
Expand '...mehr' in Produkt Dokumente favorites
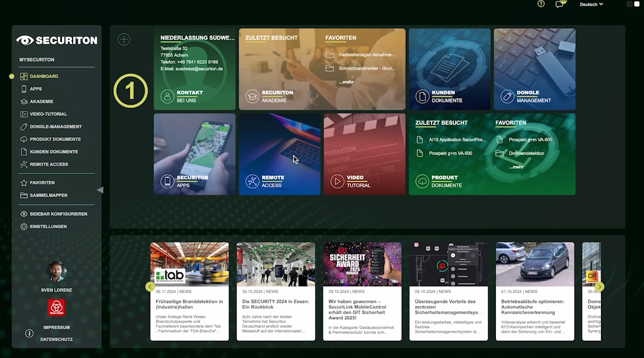tap(516, 166)
